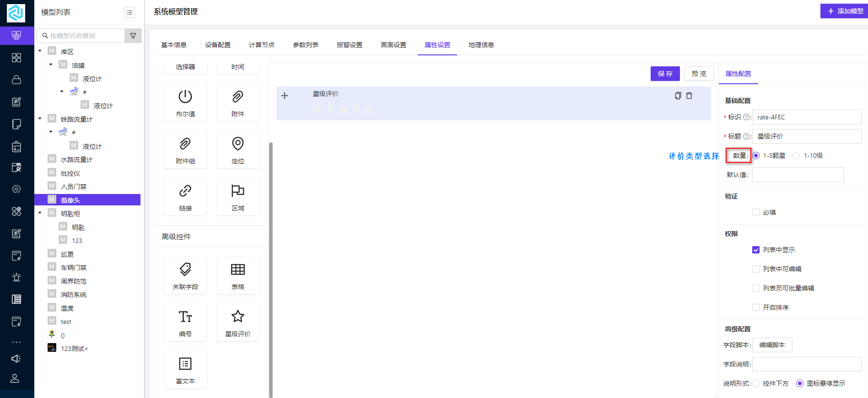Select 控件下方 description style
This screenshot has width=868, height=398.
click(756, 383)
